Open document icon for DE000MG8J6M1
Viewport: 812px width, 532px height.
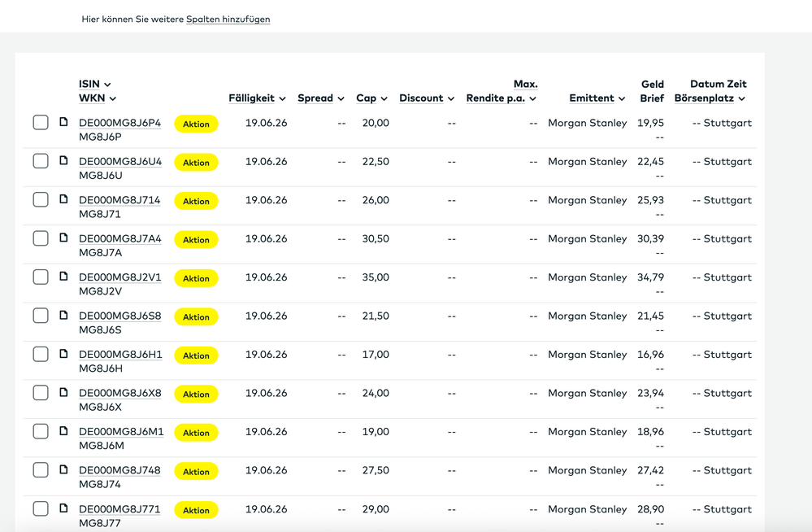pyautogui.click(x=63, y=431)
